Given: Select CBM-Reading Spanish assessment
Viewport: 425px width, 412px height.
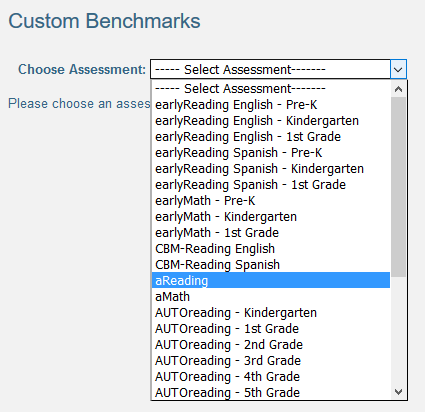Looking at the screenshot, I should [271, 265].
